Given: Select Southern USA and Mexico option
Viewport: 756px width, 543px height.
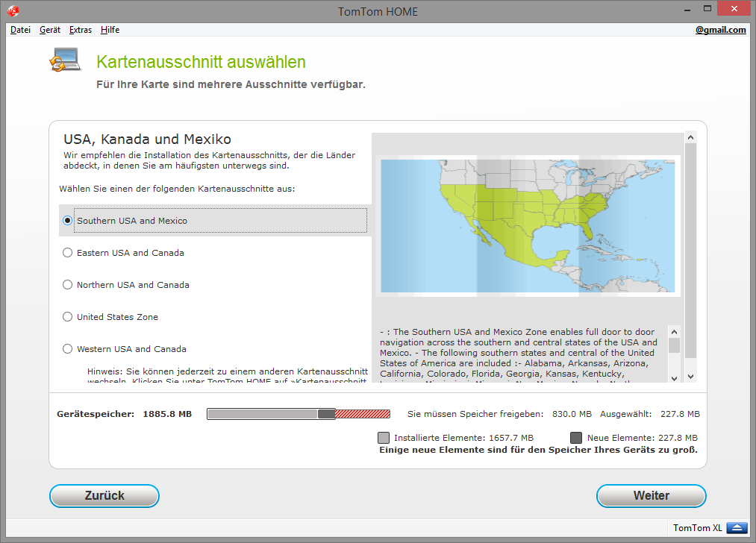Looking at the screenshot, I should click(x=68, y=221).
